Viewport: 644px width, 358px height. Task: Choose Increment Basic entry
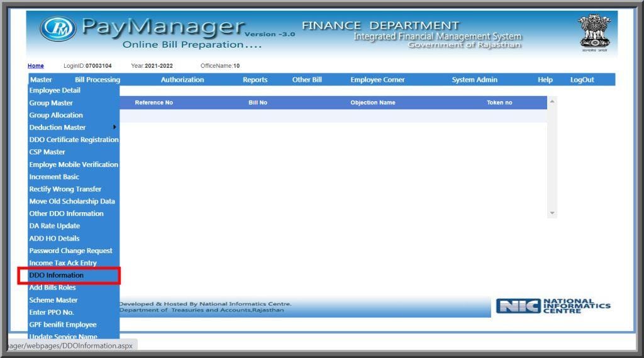54,176
